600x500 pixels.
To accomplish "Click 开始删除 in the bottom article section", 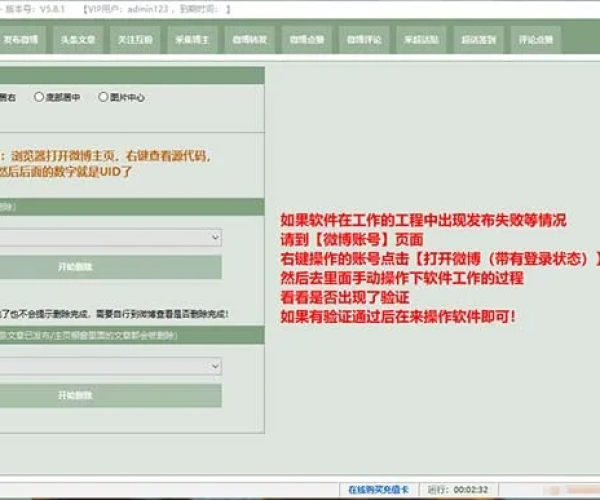I will click(x=111, y=395).
